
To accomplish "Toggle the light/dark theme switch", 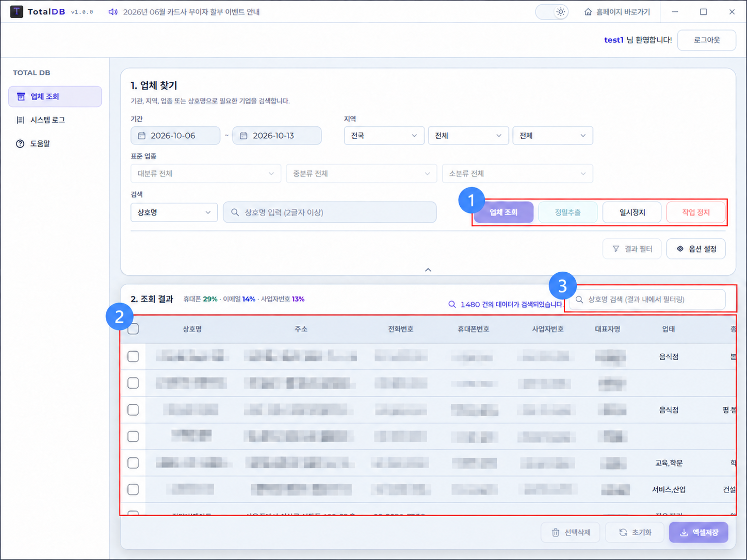I will pos(552,12).
